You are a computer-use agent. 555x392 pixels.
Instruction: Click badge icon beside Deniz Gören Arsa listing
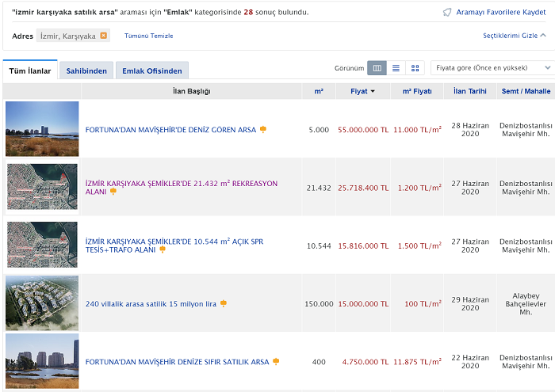(x=263, y=129)
